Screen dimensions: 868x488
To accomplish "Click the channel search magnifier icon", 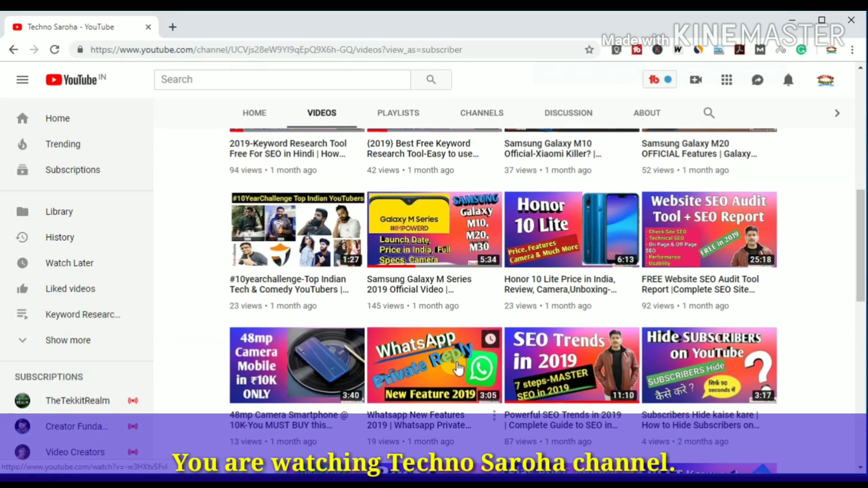I will click(x=709, y=113).
